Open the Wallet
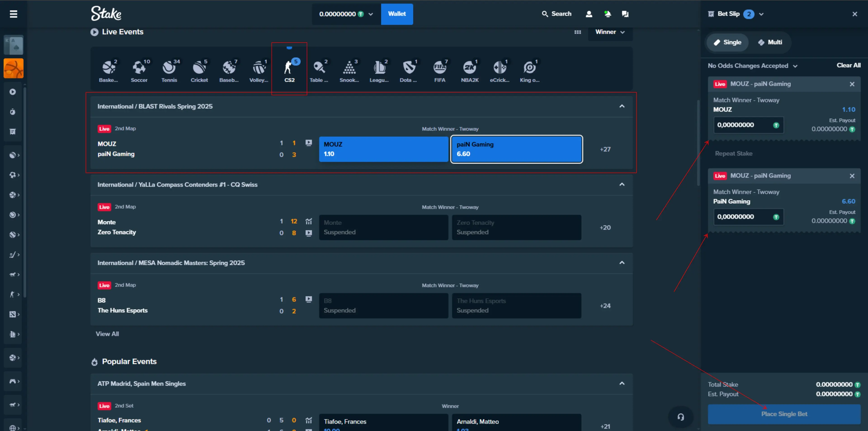This screenshot has height=431, width=868. tap(397, 14)
